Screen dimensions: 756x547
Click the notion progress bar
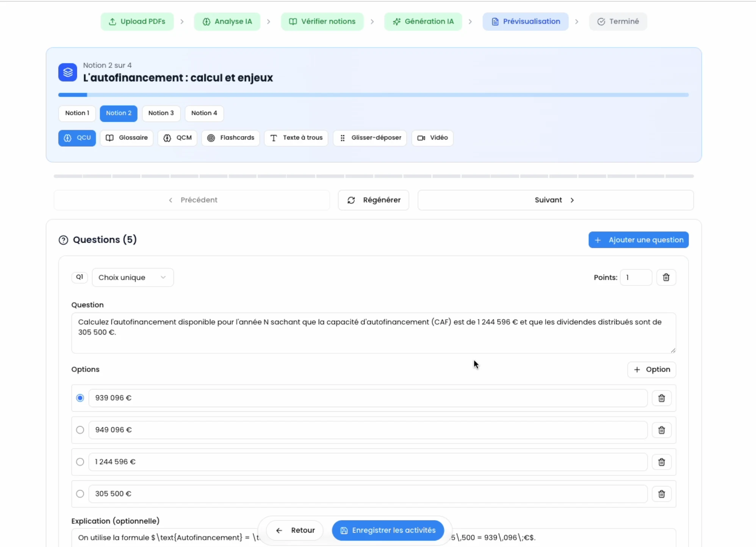point(373,95)
